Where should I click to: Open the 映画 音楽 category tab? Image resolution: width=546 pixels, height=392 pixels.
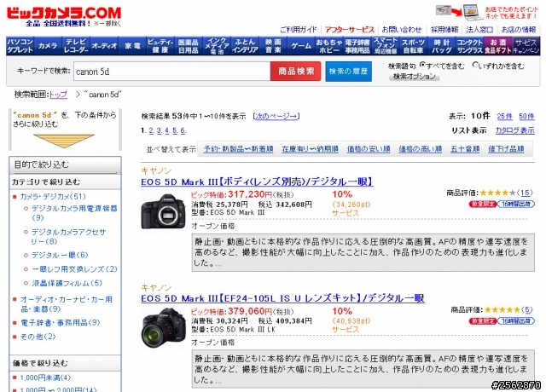pos(273,46)
